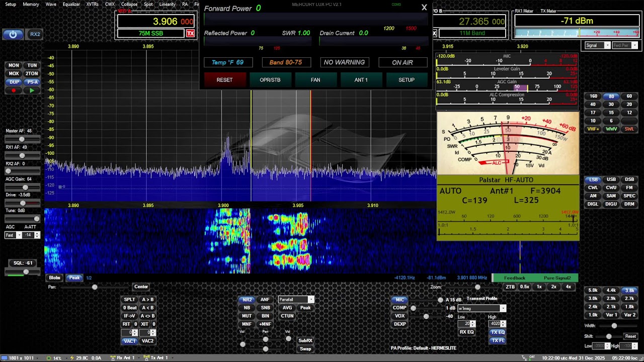The height and width of the screenshot is (362, 644).
Task: Toggle the MON monitor button
Action: pyautogui.click(x=14, y=65)
